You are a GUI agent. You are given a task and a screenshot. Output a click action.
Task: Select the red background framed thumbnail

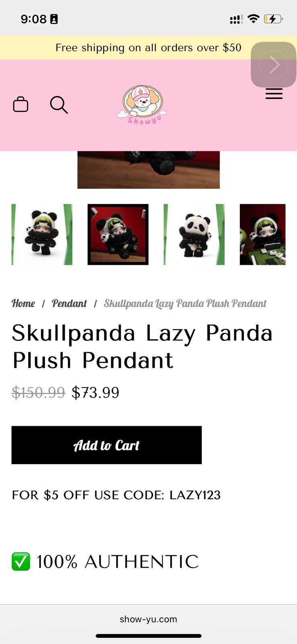pyautogui.click(x=118, y=234)
